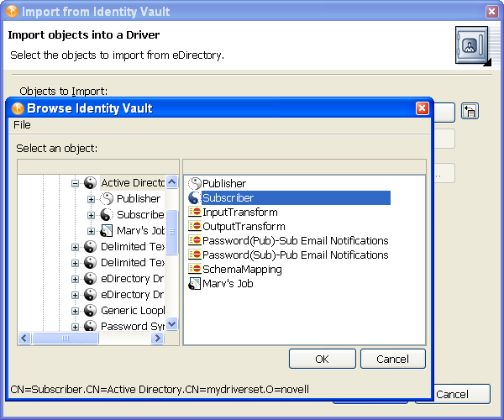This screenshot has width=504, height=420.
Task: Click tree vertical scrollbar up arrow
Action: pyautogui.click(x=172, y=182)
